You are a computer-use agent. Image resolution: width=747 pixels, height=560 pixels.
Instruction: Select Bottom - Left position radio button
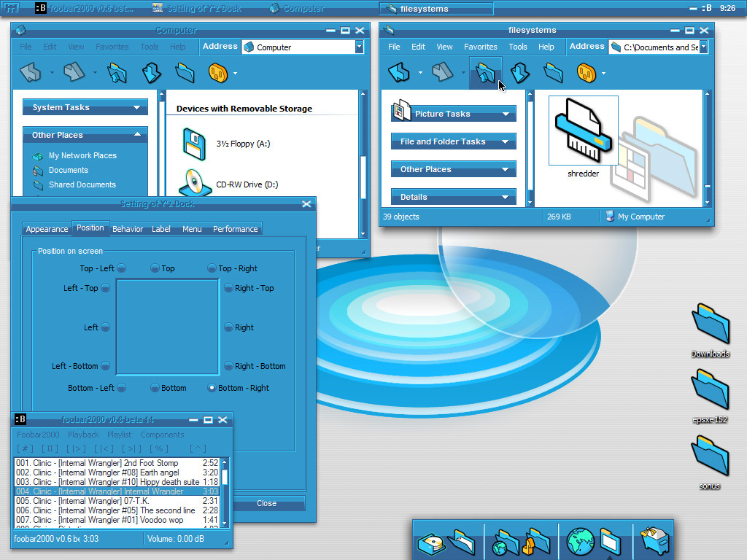pyautogui.click(x=122, y=388)
